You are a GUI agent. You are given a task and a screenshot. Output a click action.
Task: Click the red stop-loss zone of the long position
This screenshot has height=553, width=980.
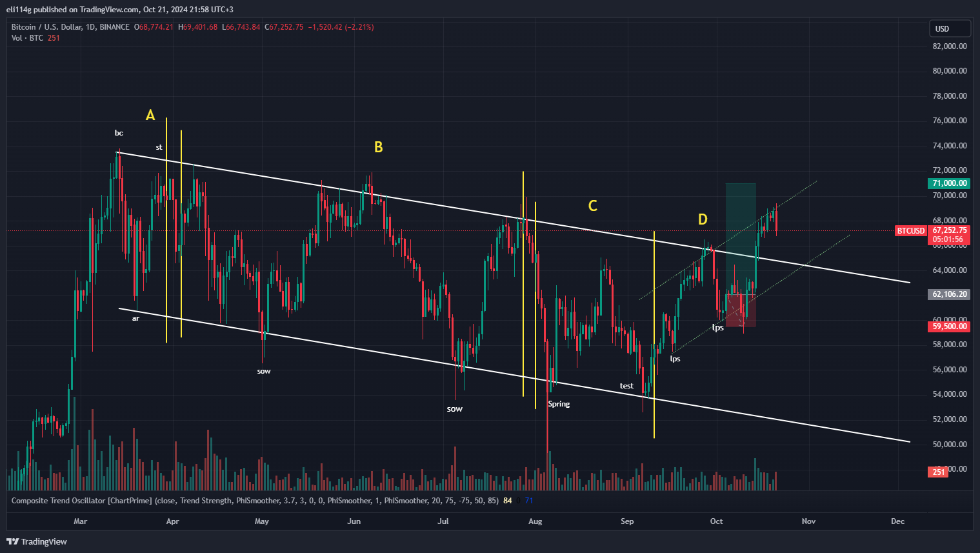coord(741,310)
